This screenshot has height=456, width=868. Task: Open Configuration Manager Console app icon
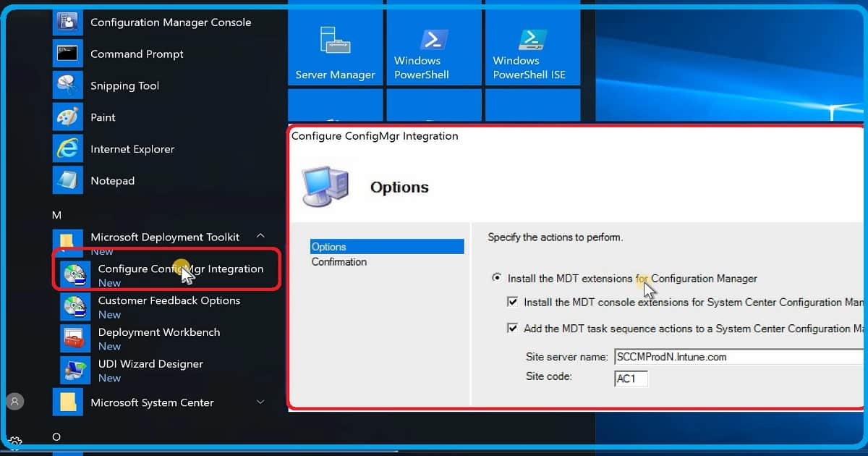click(x=68, y=22)
